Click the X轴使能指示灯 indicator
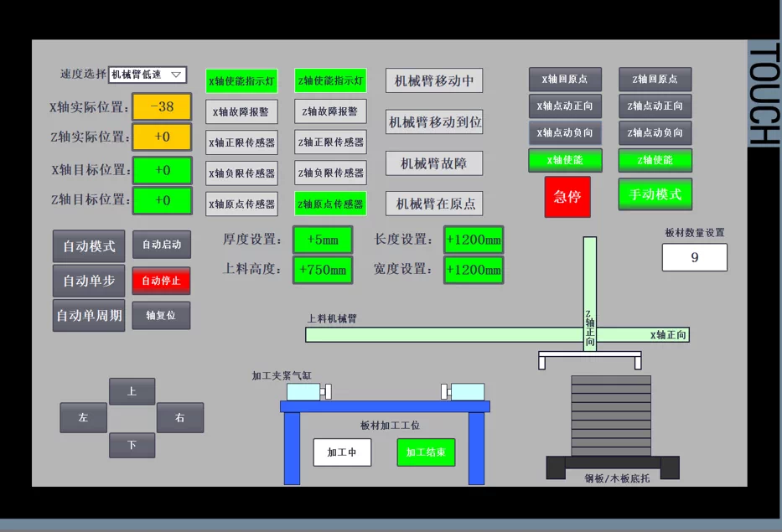This screenshot has width=782, height=532. pos(241,80)
